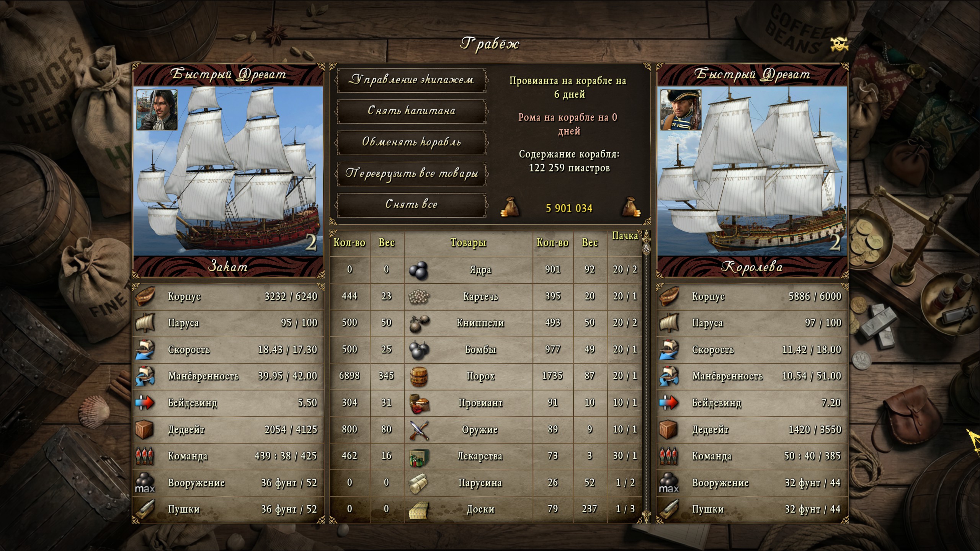Select the Порох gunpowder barrel icon

tap(418, 376)
